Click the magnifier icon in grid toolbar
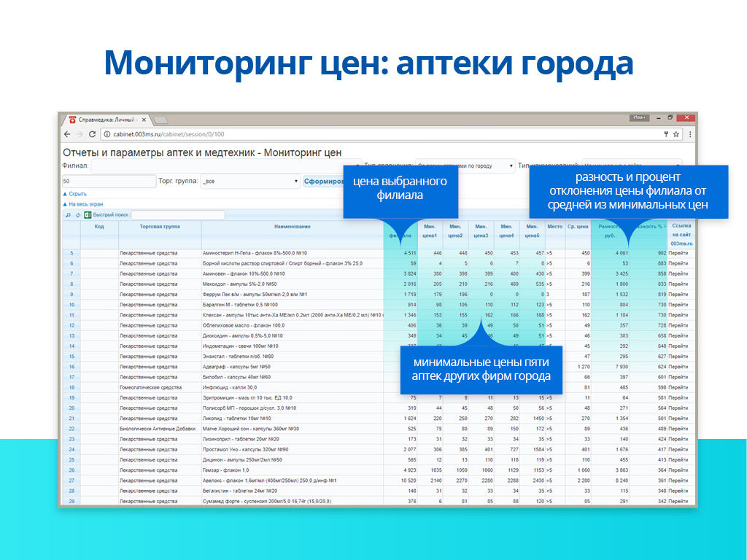Viewport: 747px width, 560px height. [68, 215]
